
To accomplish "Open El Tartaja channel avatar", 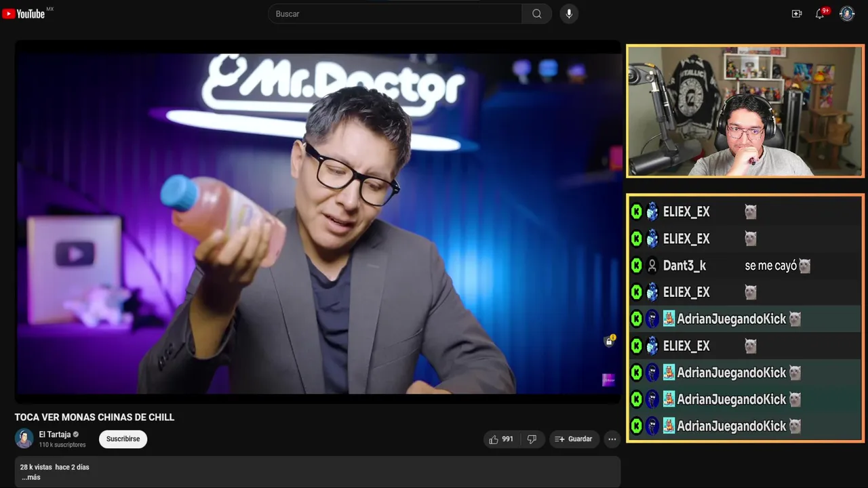I will (24, 439).
